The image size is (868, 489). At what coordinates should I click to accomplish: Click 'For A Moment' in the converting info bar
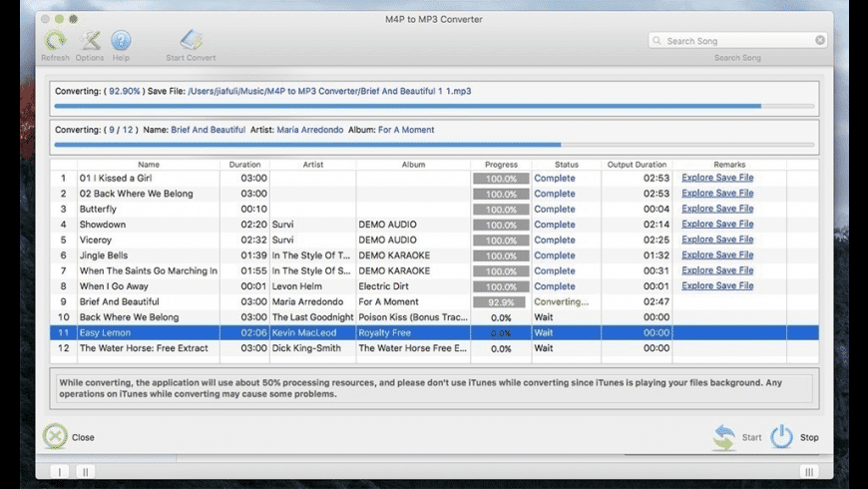(406, 130)
